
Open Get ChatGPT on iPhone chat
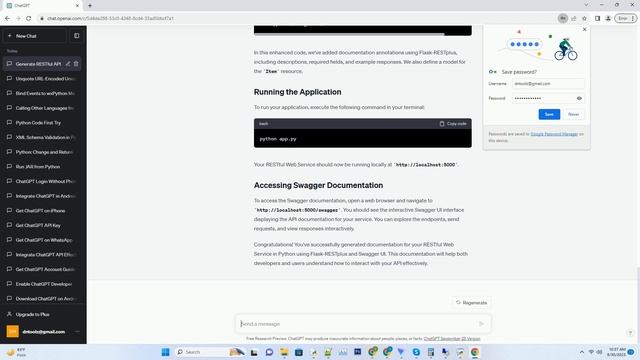42,211
